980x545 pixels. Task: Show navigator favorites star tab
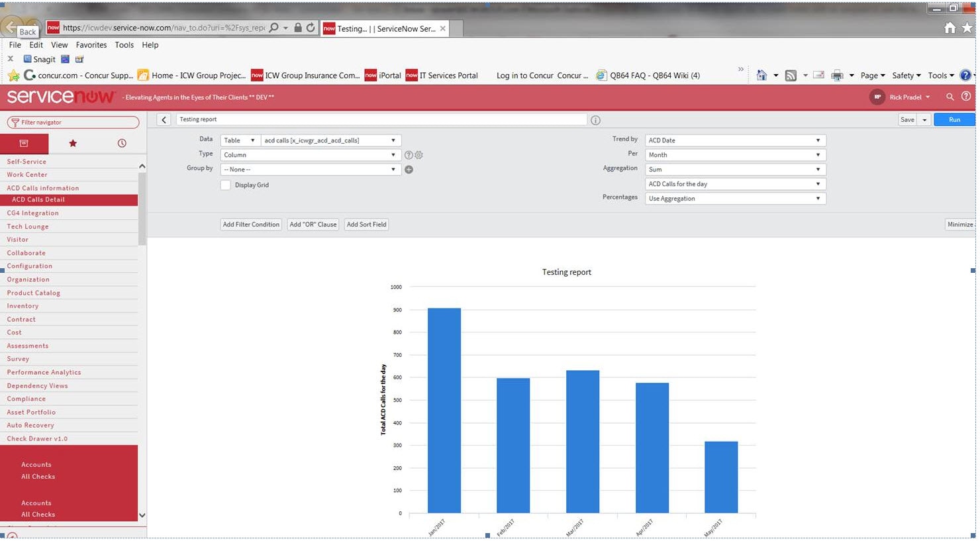pyautogui.click(x=73, y=143)
